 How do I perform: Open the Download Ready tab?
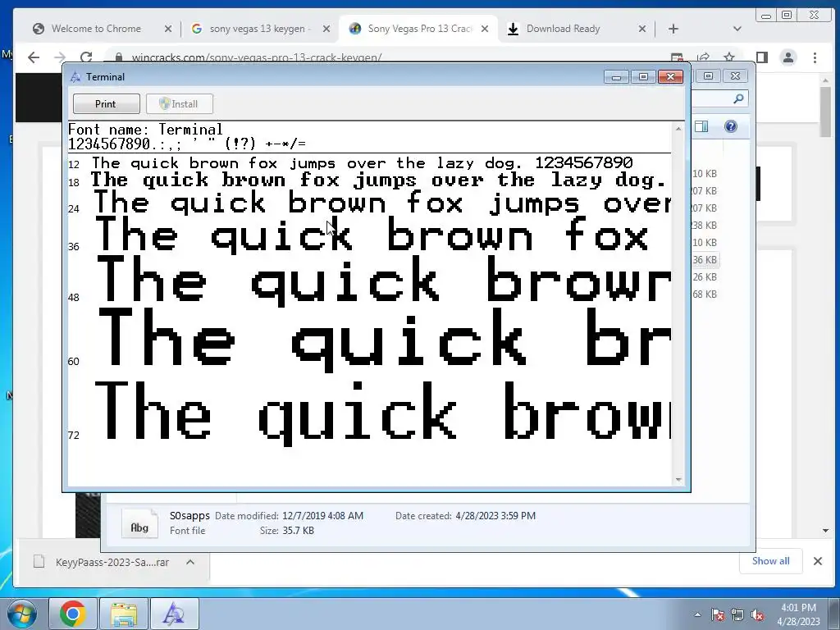pos(563,29)
